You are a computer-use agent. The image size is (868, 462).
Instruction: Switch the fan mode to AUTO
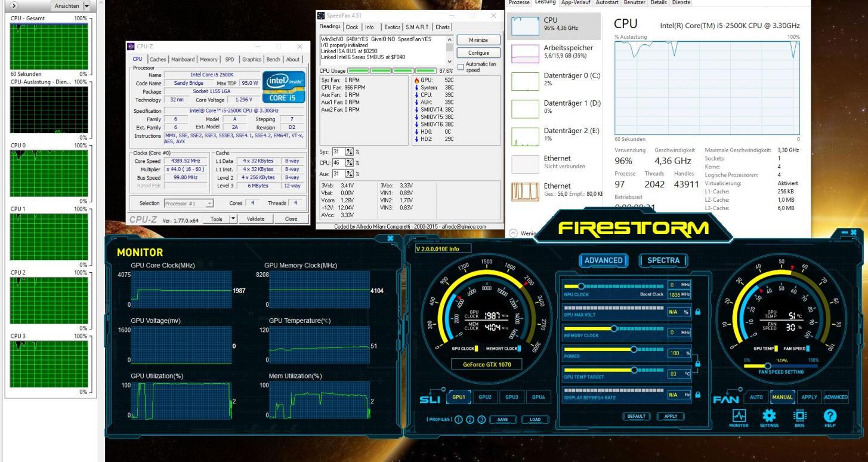coord(756,398)
